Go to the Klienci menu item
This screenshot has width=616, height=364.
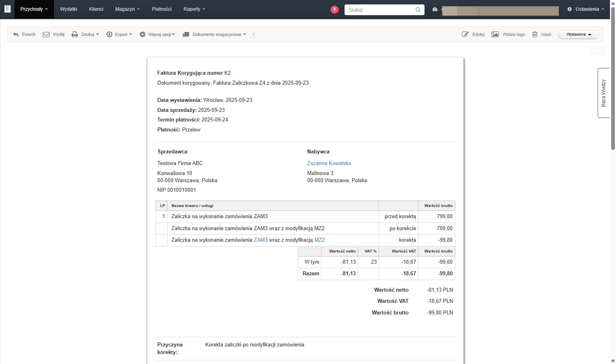point(96,9)
